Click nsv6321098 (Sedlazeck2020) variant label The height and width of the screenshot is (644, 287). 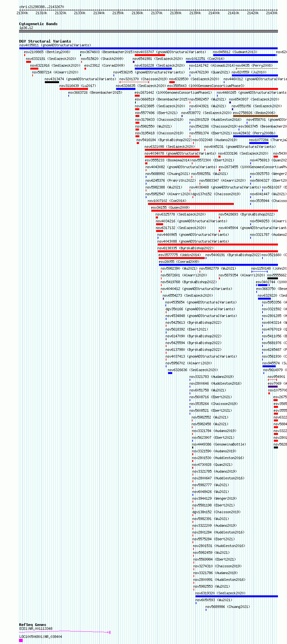170,147
